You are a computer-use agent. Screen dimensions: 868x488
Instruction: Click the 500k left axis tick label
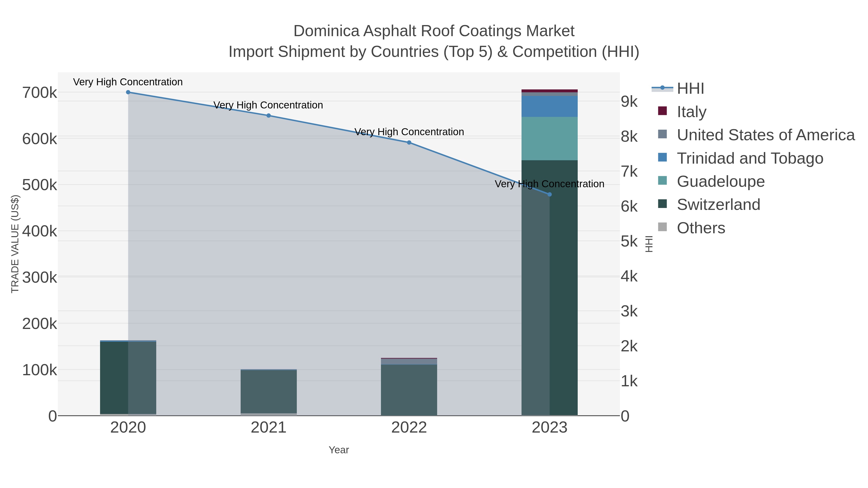click(40, 185)
